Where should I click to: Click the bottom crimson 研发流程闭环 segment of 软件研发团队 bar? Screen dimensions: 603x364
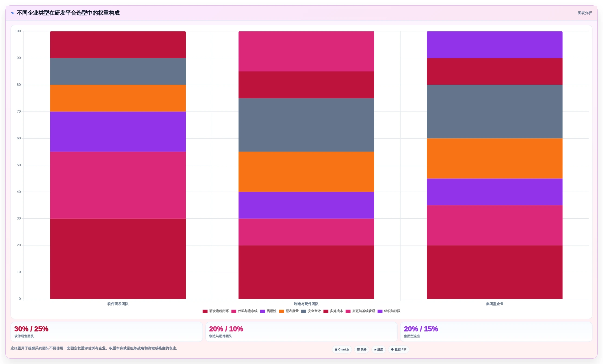pyautogui.click(x=118, y=259)
